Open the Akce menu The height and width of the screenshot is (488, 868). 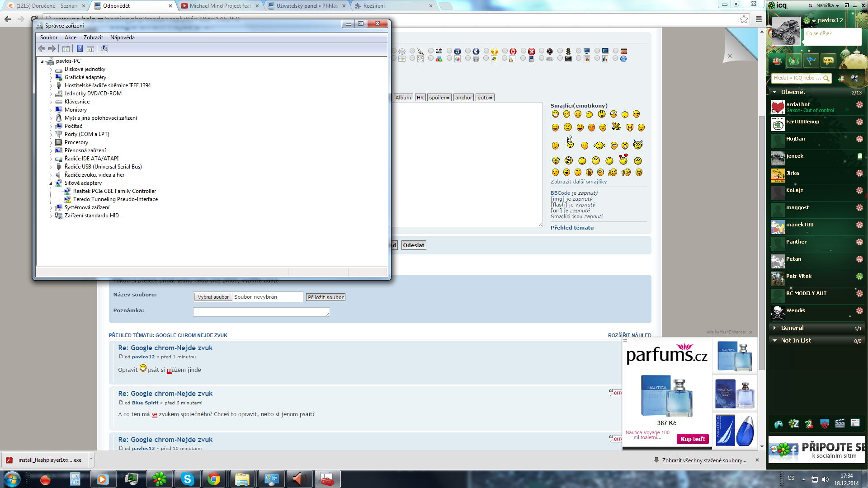(x=70, y=38)
